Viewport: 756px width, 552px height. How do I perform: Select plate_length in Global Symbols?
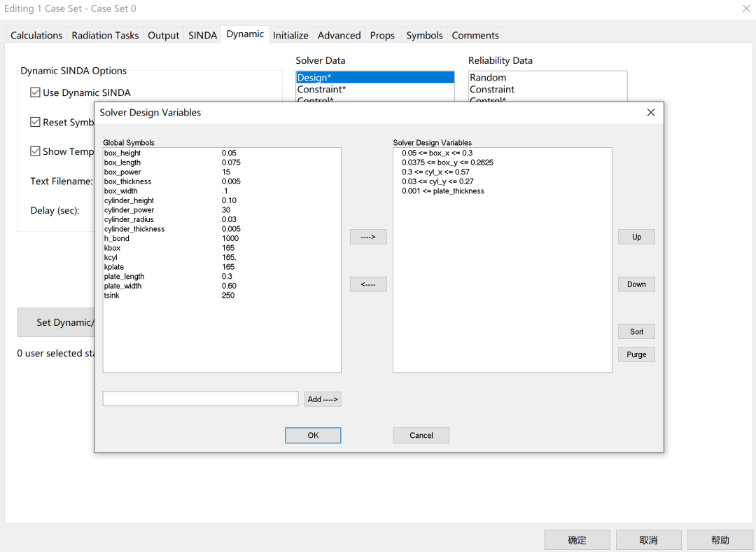[222, 277]
